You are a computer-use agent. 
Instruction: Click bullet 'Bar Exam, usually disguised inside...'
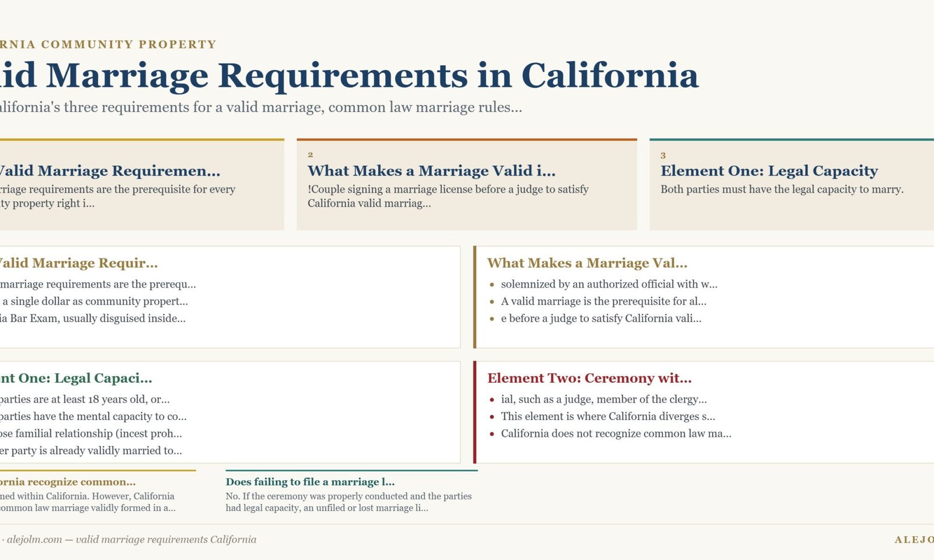coord(97,318)
